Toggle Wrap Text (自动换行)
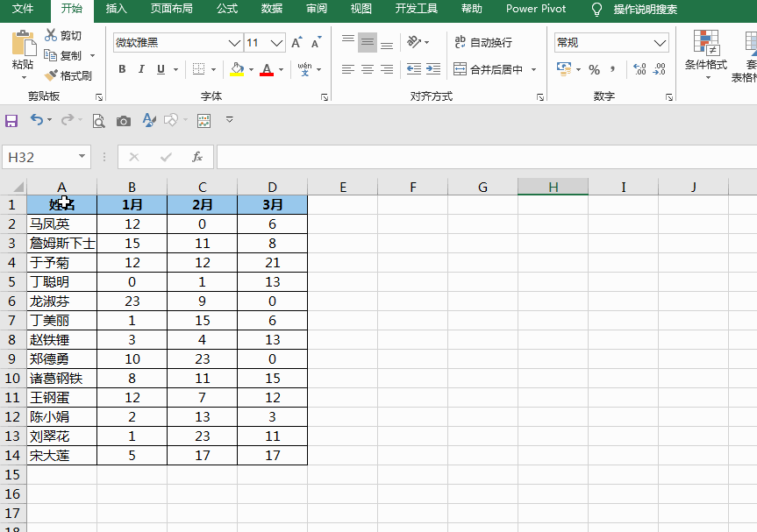Screen dimensions: 757x532 [483, 42]
